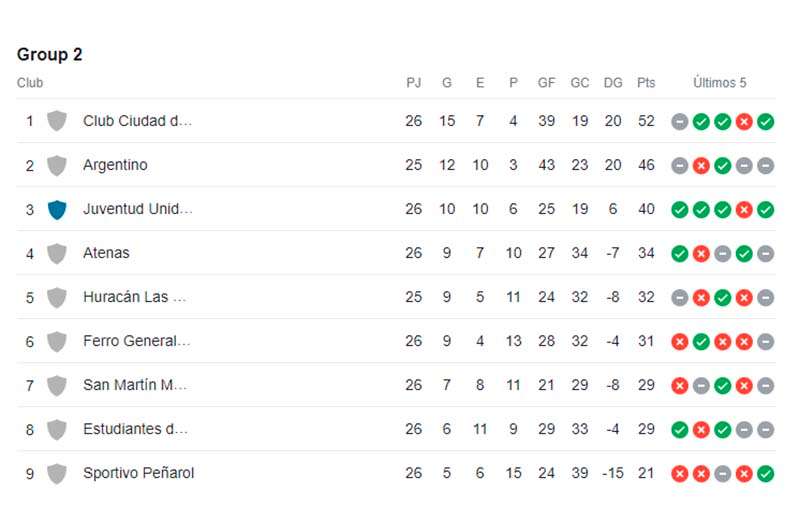This screenshot has width=800, height=530.
Task: Click the Club column header
Action: (x=30, y=83)
